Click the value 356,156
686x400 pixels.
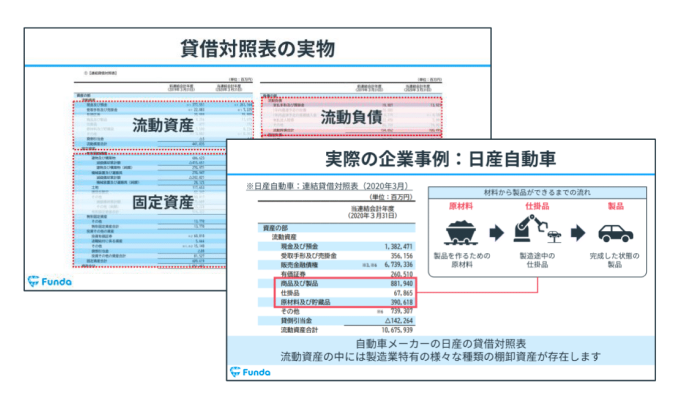point(402,256)
